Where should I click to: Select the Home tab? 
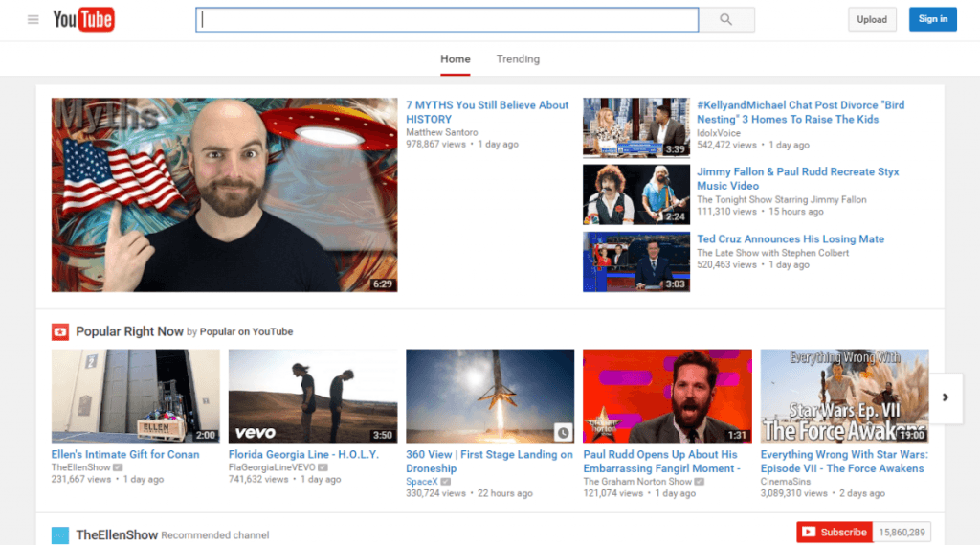455,59
